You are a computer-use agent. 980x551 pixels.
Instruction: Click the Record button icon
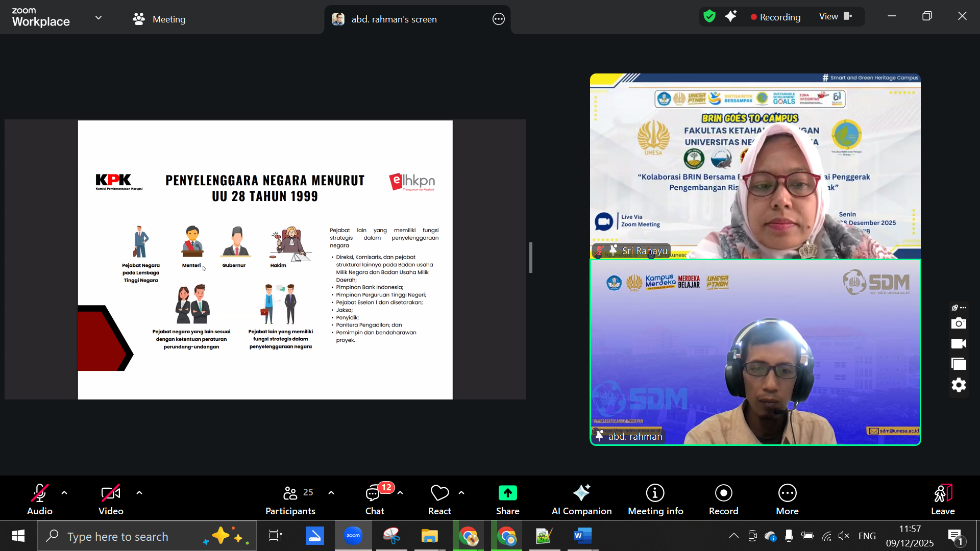pyautogui.click(x=723, y=493)
